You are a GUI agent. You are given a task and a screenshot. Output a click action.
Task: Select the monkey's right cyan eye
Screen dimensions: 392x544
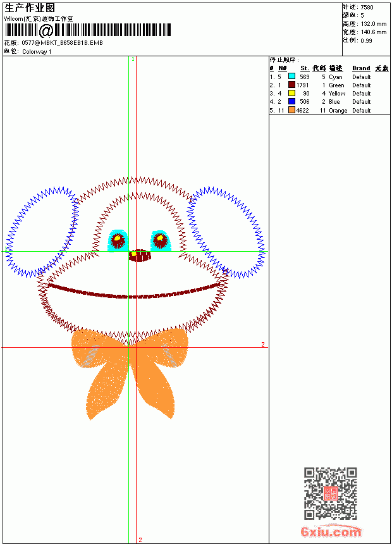tap(161, 240)
